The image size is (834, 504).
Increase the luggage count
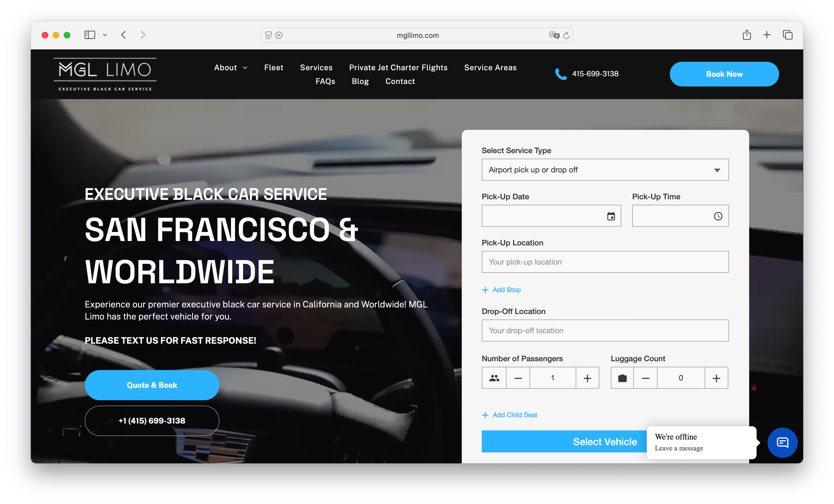716,378
